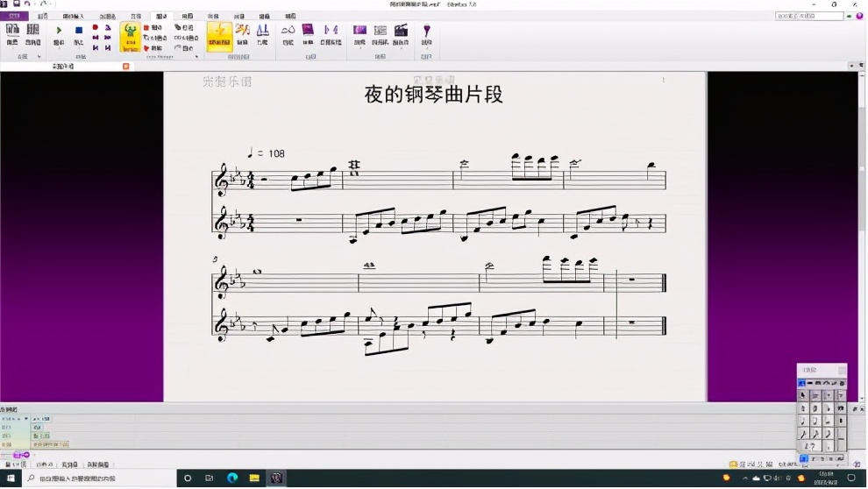Select the score title 夜的钢琴曲片段

(x=433, y=95)
